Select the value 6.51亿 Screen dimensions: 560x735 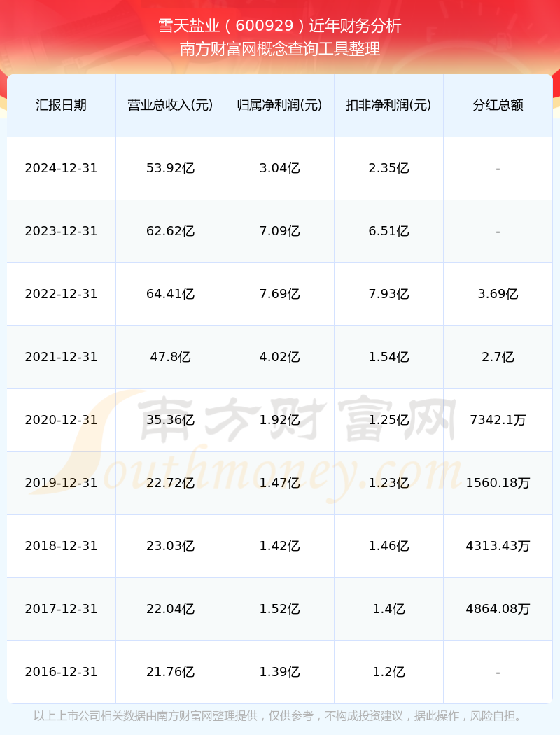tap(389, 231)
